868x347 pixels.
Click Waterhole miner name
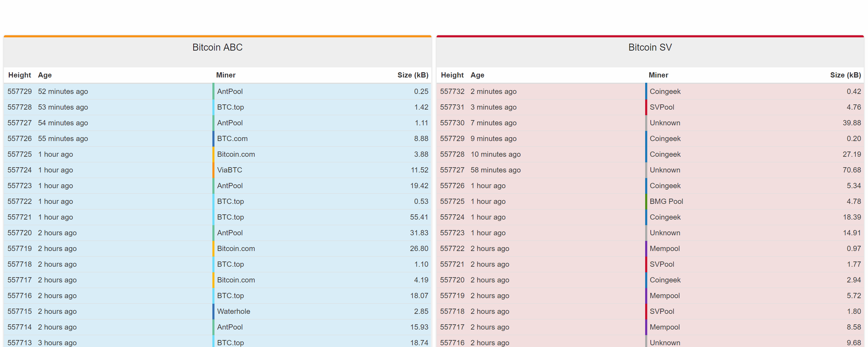234,311
